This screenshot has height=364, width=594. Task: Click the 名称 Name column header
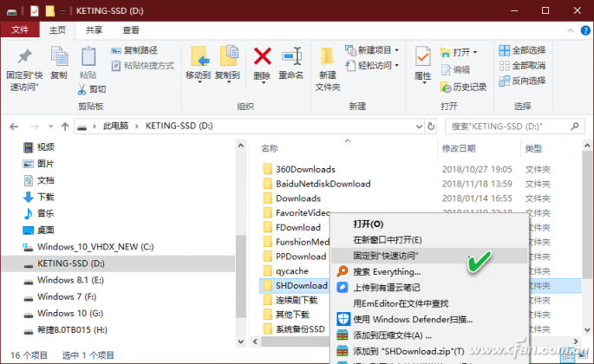tap(270, 148)
